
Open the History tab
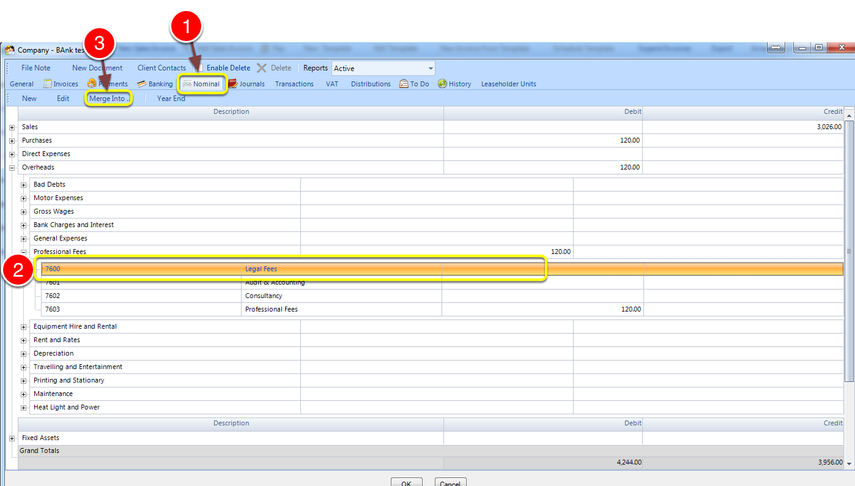[454, 84]
